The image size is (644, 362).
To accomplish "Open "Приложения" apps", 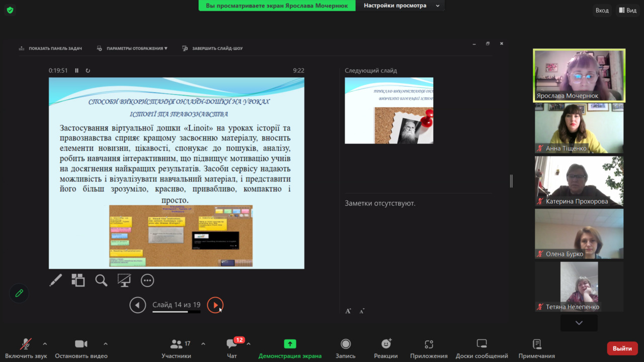I will (x=429, y=348).
